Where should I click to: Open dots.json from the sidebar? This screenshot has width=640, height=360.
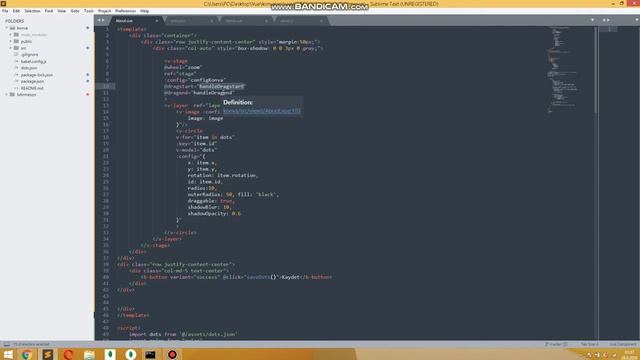coord(29,68)
